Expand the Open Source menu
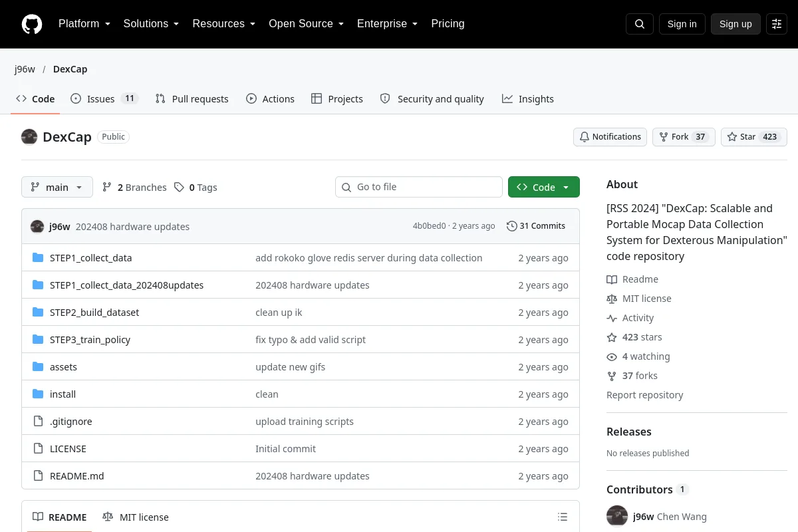The height and width of the screenshot is (532, 798). click(x=306, y=24)
